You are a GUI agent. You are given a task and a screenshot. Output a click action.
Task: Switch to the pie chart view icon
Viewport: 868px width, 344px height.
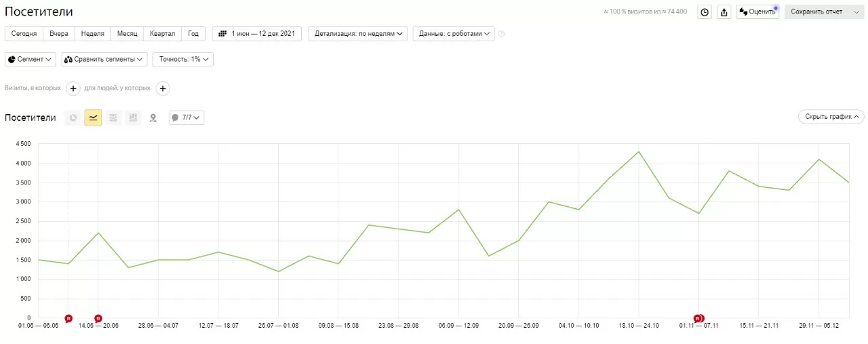point(73,118)
